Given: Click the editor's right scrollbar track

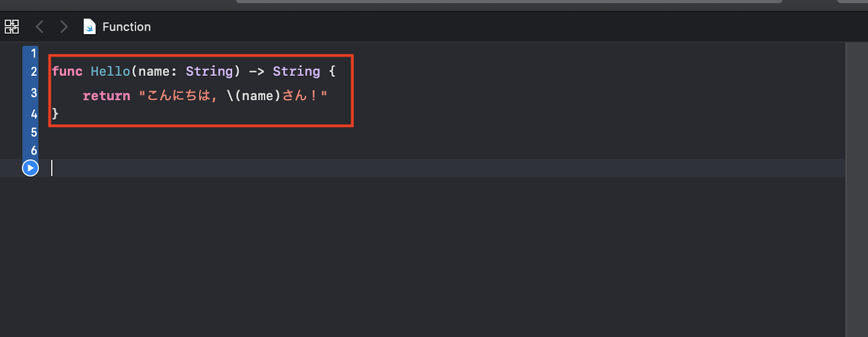Looking at the screenshot, I should [857, 190].
